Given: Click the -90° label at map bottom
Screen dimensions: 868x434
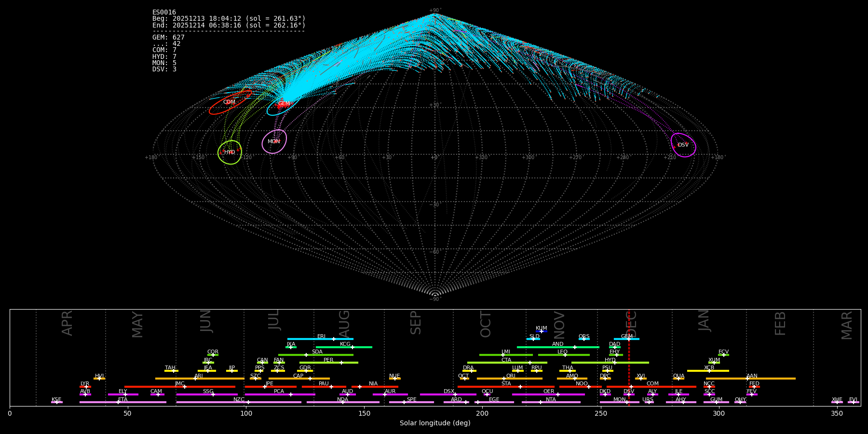Looking at the screenshot, I should [x=434, y=299].
